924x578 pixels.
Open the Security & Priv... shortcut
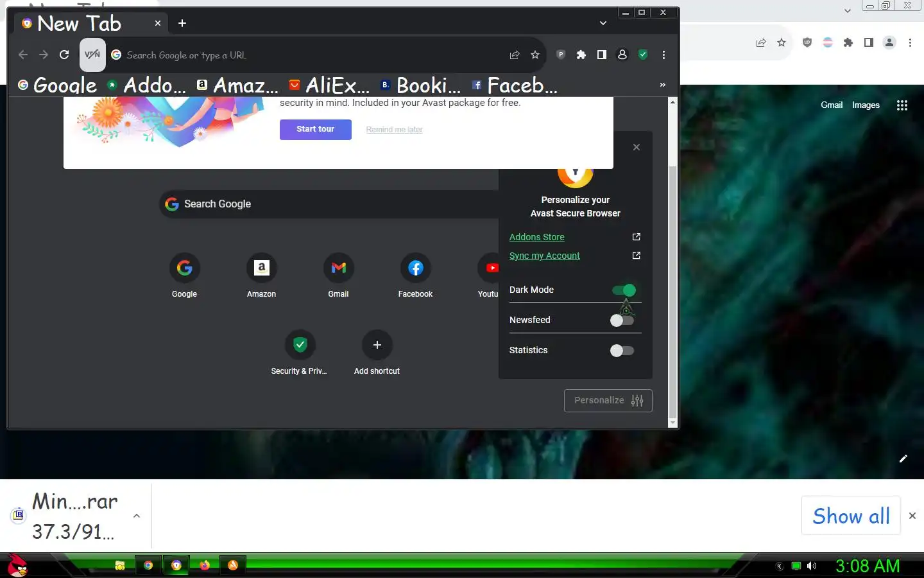(x=300, y=353)
